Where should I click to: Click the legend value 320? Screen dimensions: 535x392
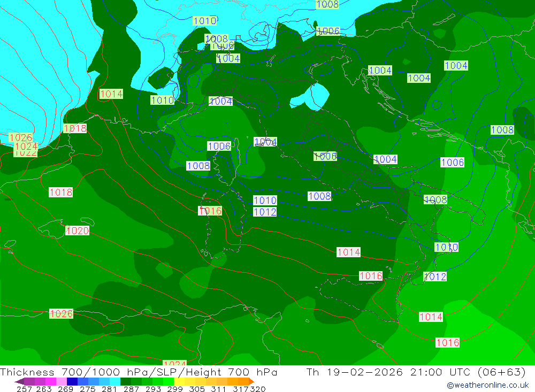258,389
